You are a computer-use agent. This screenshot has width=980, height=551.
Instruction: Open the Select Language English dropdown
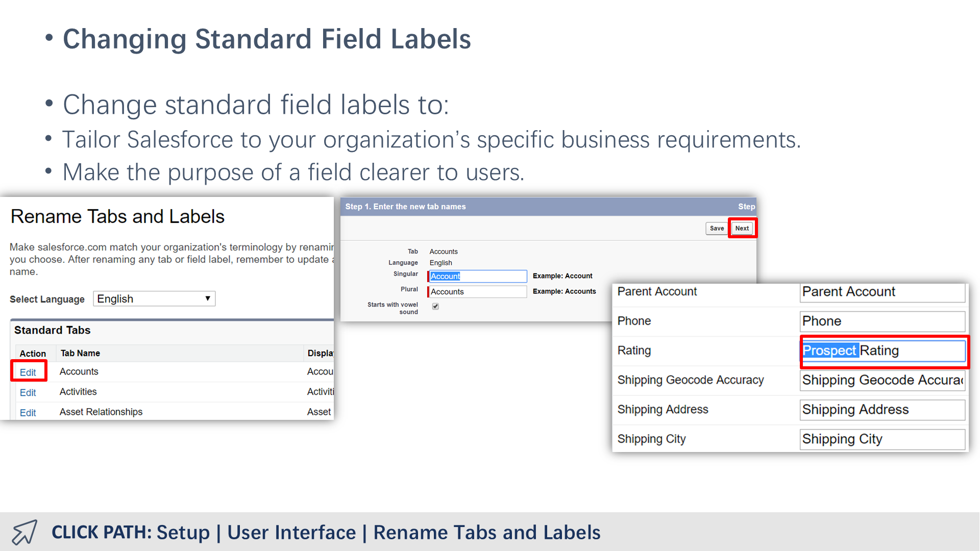(154, 298)
